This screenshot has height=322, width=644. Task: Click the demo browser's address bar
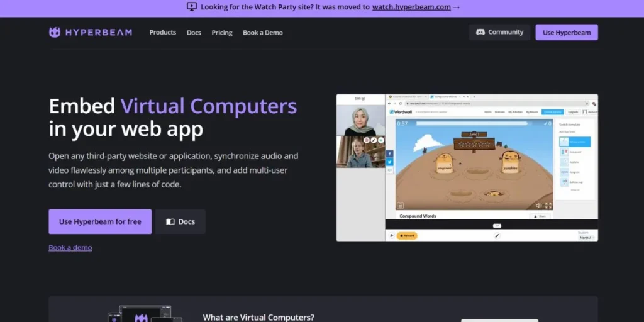tap(497, 104)
